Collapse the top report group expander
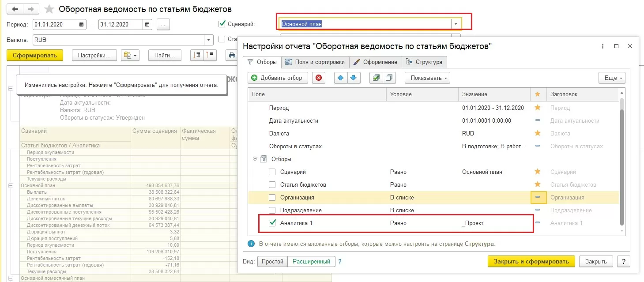Image resolution: width=644 pixels, height=282 pixels. click(x=11, y=89)
